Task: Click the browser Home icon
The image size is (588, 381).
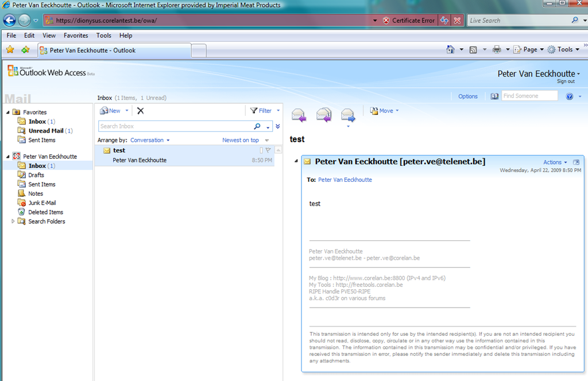Action: coord(451,50)
